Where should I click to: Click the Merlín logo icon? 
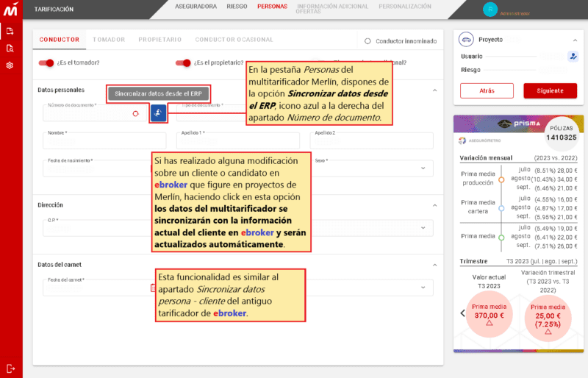pos(11,9)
